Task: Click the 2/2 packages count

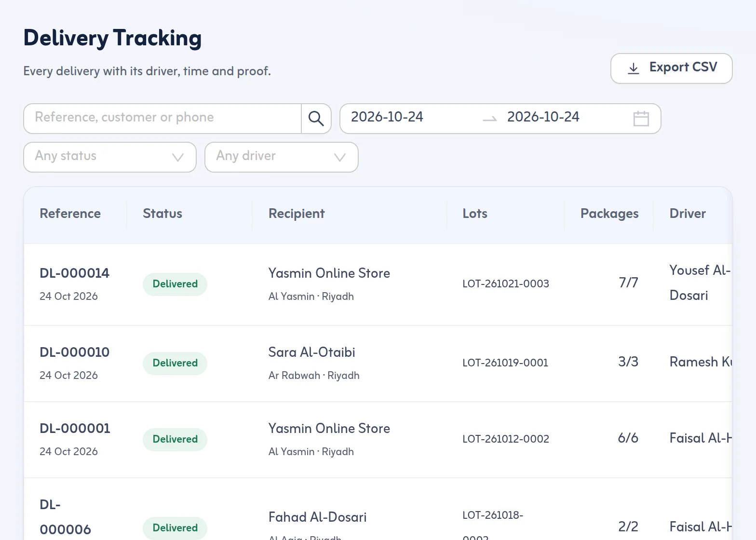Action: coord(628,527)
